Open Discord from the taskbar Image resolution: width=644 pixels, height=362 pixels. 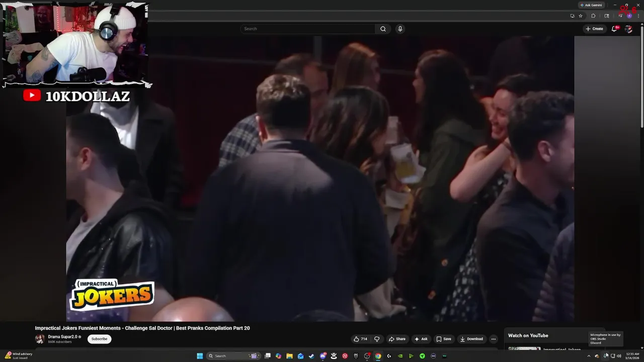pyautogui.click(x=323, y=356)
